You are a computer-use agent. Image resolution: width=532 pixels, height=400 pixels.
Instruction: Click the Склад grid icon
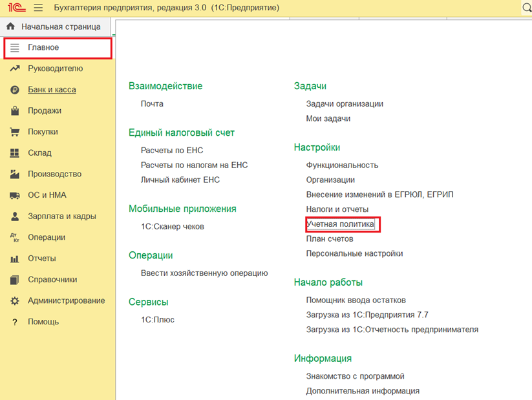pyautogui.click(x=15, y=153)
